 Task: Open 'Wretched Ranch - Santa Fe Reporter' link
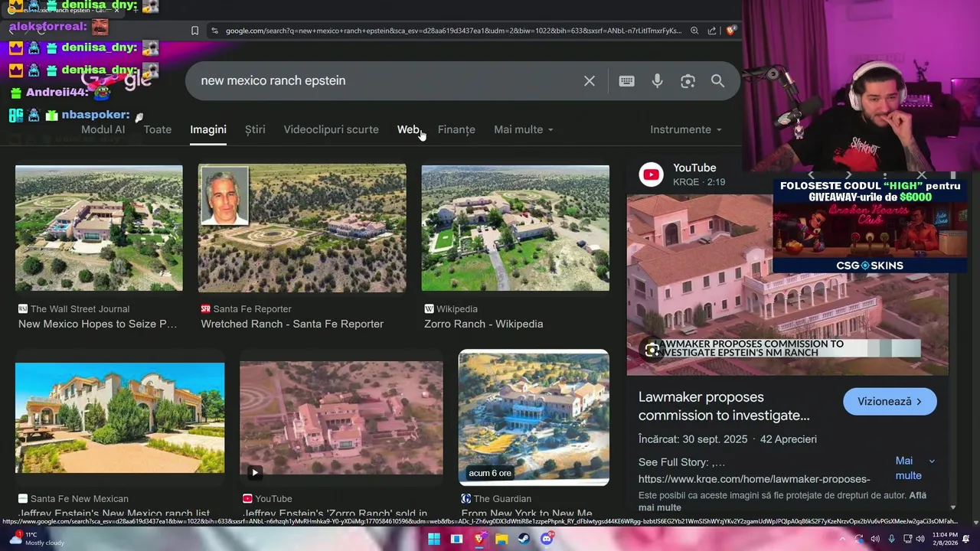coord(292,324)
